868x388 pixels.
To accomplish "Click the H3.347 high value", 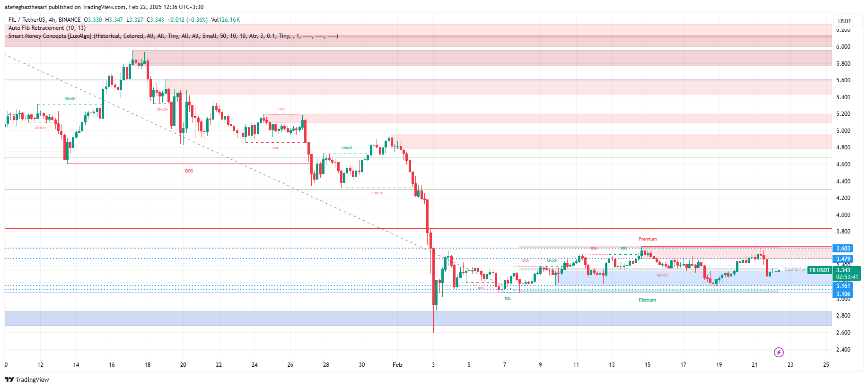I will pos(114,20).
